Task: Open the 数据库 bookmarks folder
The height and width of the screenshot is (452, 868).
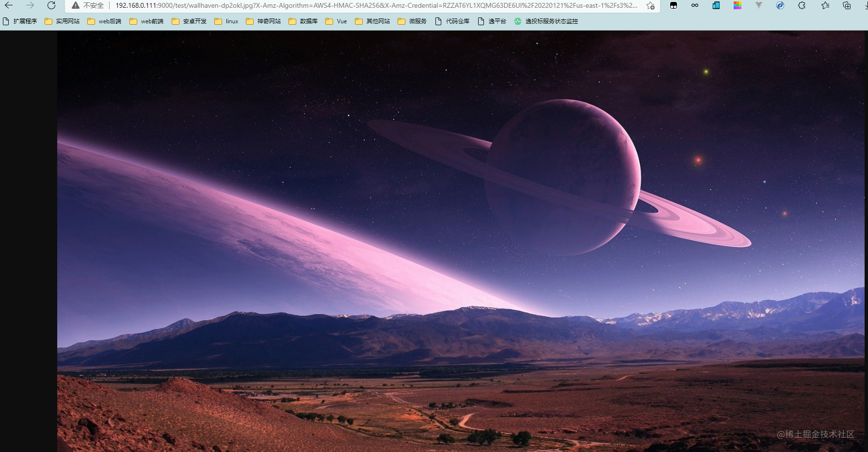Action: [x=303, y=21]
